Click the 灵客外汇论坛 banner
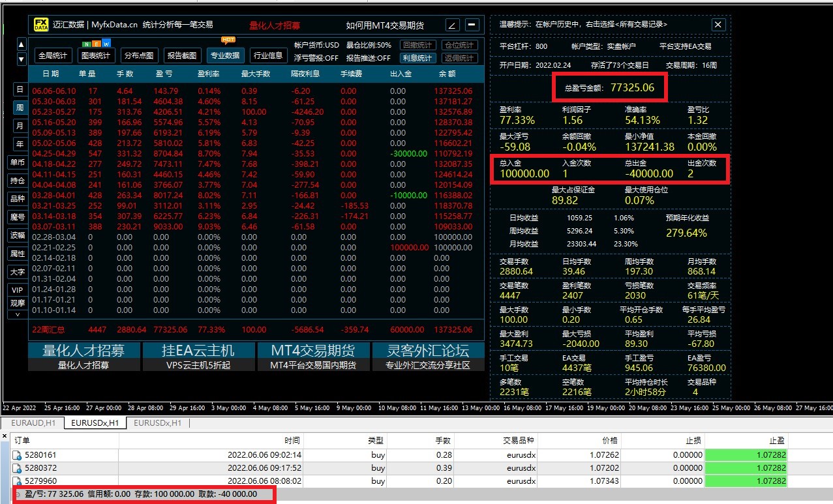 (x=428, y=357)
